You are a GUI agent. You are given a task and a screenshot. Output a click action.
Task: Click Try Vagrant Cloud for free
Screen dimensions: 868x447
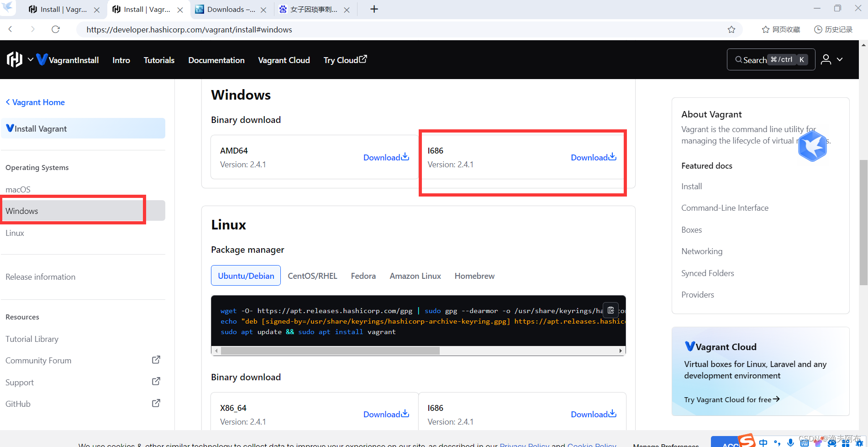tap(731, 399)
